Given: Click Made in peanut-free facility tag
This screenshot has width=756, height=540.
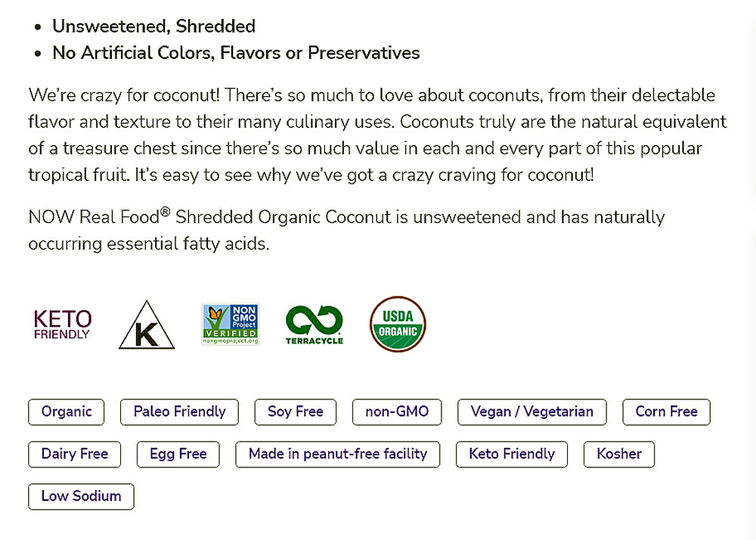Looking at the screenshot, I should tap(338, 455).
